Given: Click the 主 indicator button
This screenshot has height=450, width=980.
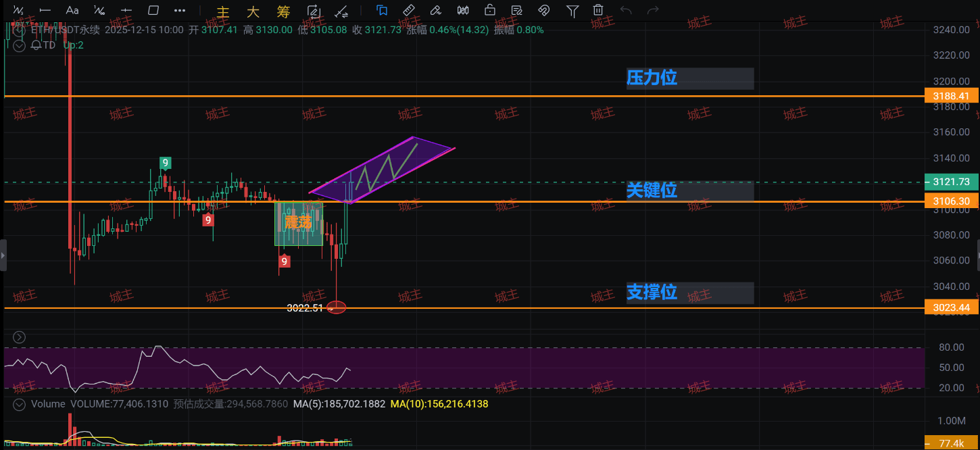Looking at the screenshot, I should click(x=223, y=11).
